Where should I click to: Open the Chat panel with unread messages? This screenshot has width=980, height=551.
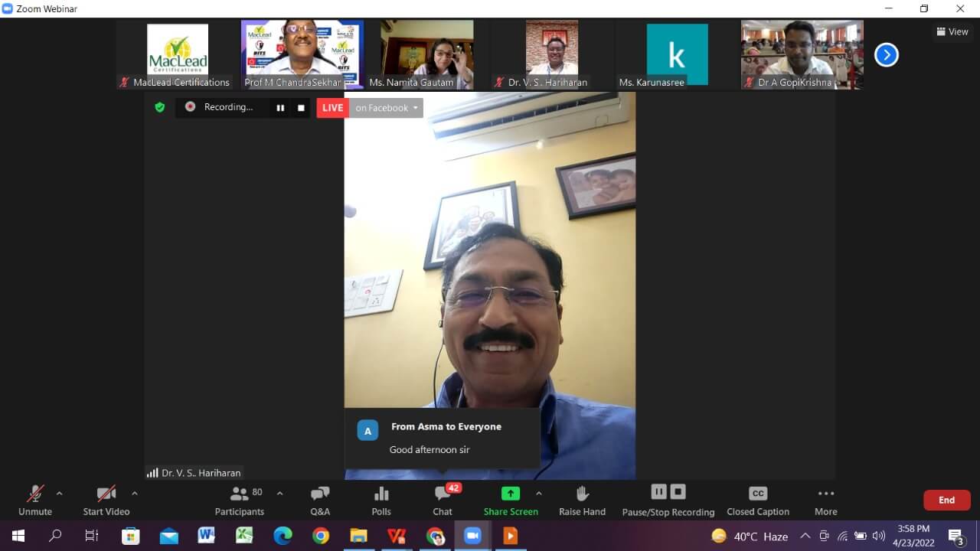[443, 500]
